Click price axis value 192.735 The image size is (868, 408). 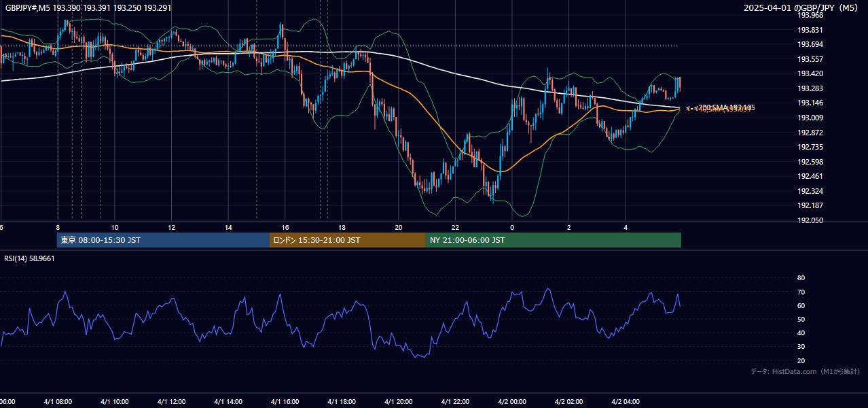(810, 147)
